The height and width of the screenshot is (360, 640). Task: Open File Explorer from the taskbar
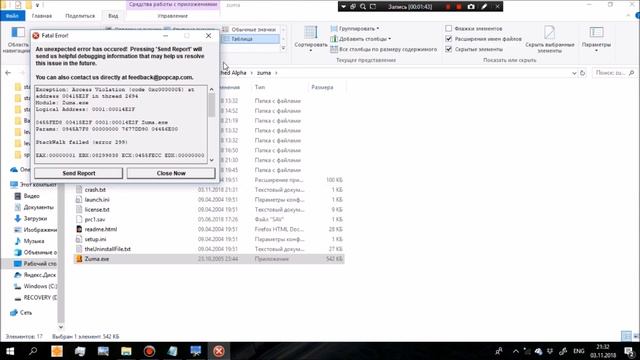click(126, 351)
